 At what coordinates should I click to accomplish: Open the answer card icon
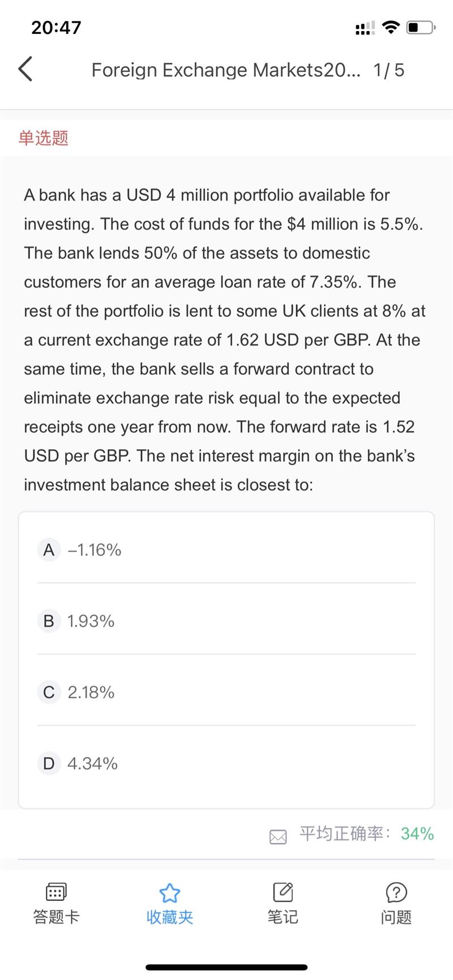[56, 892]
